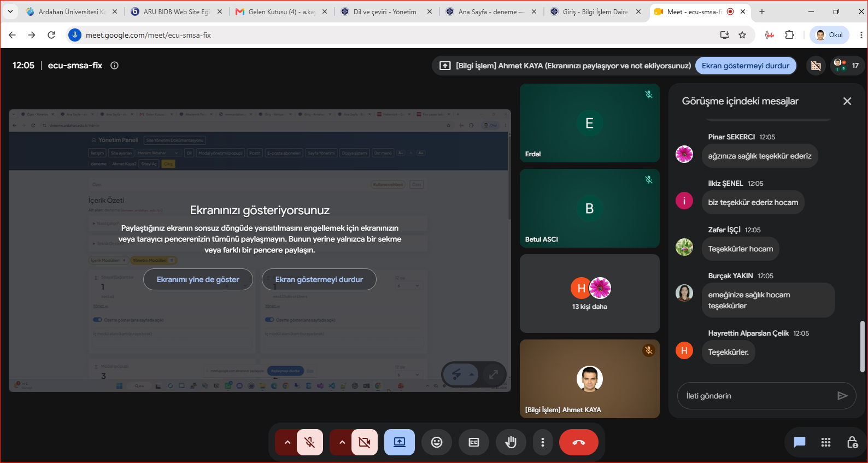Open more options three-dot menu in call bar
868x463 pixels.
point(543,442)
